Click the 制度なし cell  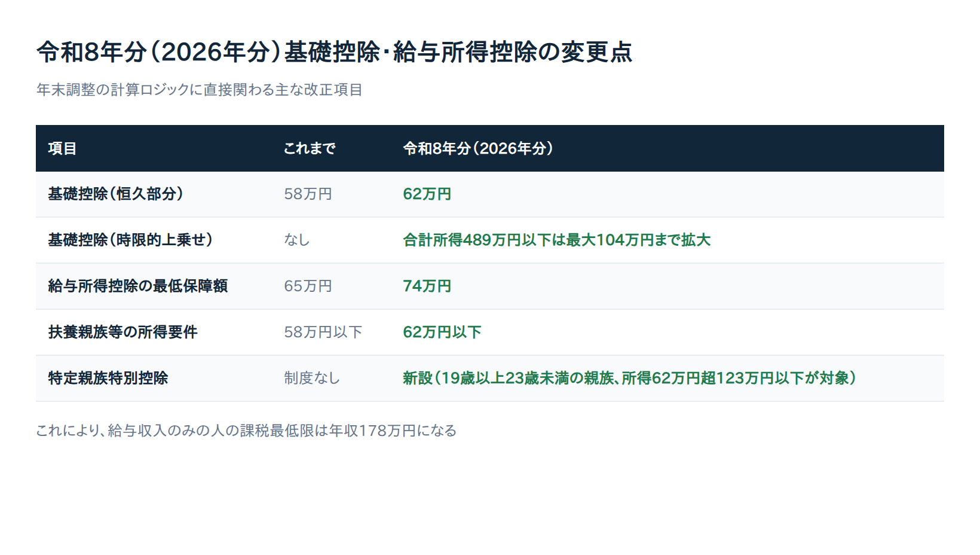[x=312, y=378]
